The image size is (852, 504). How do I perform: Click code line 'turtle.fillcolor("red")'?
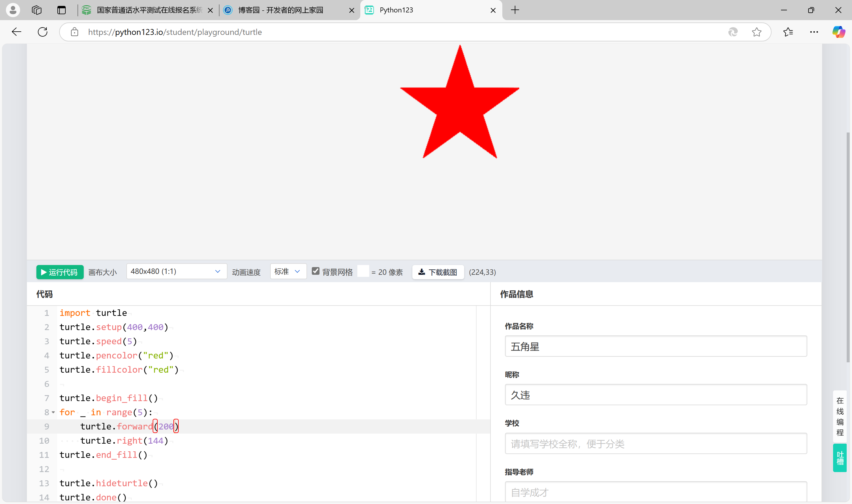[119, 370]
